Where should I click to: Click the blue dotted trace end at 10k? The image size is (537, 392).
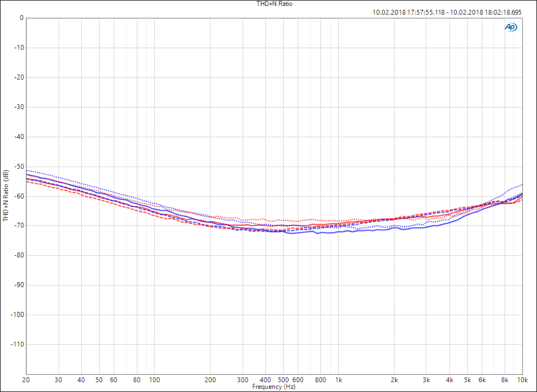(x=521, y=184)
